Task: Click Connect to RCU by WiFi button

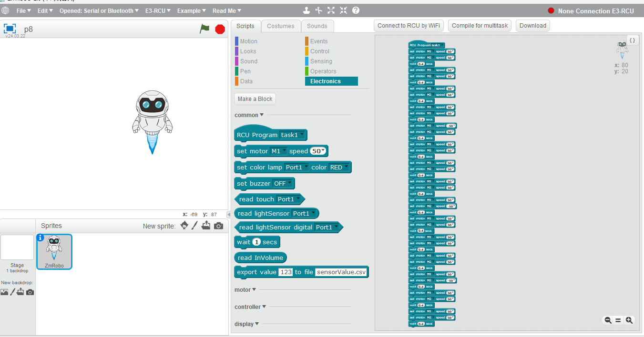Action: pos(409,26)
